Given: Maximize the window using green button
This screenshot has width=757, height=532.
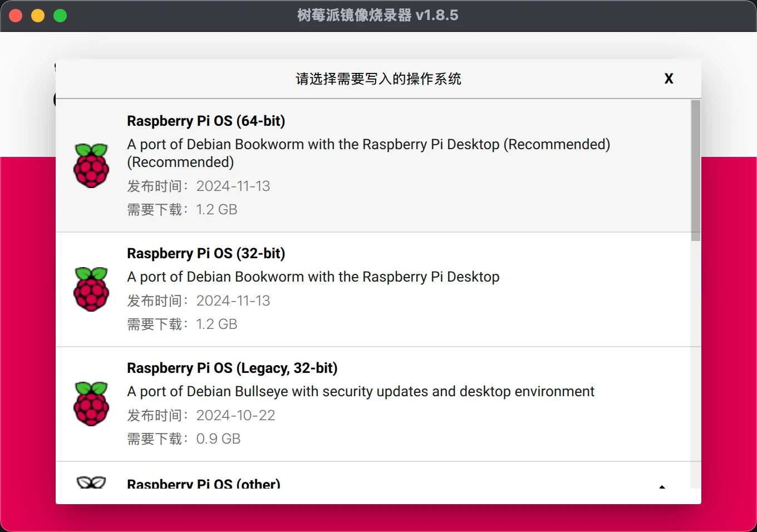Looking at the screenshot, I should pos(60,16).
